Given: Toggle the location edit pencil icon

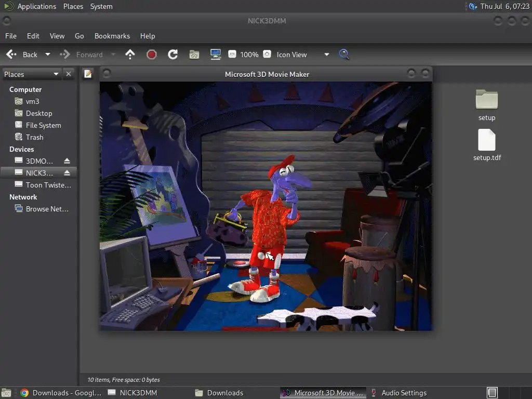Looking at the screenshot, I should [88, 74].
